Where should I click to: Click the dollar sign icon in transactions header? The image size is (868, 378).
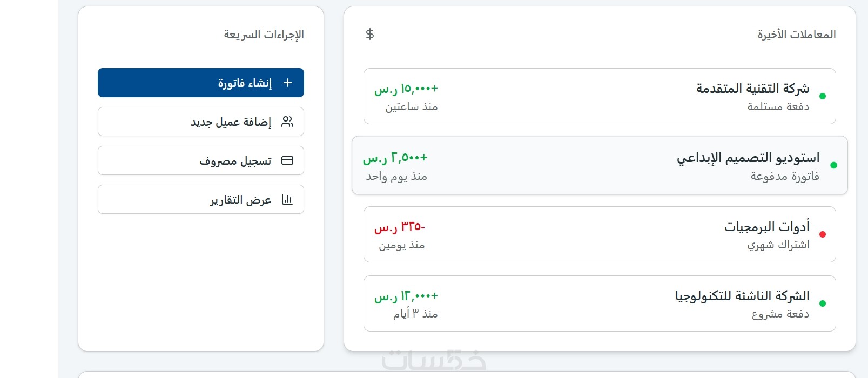point(370,34)
